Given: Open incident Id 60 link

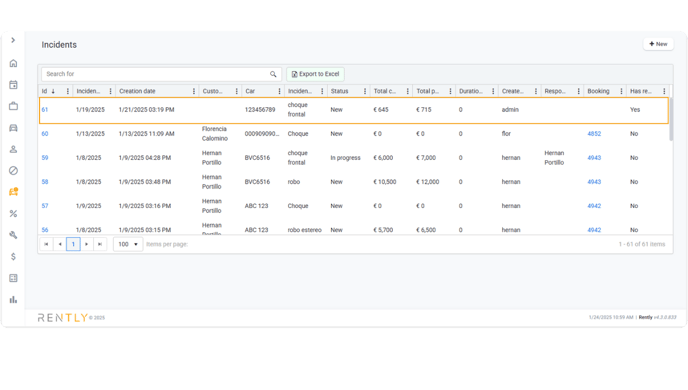Looking at the screenshot, I should 45,134.
